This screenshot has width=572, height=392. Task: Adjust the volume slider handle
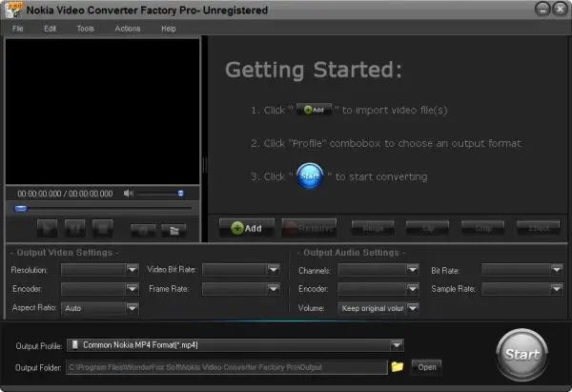180,194
